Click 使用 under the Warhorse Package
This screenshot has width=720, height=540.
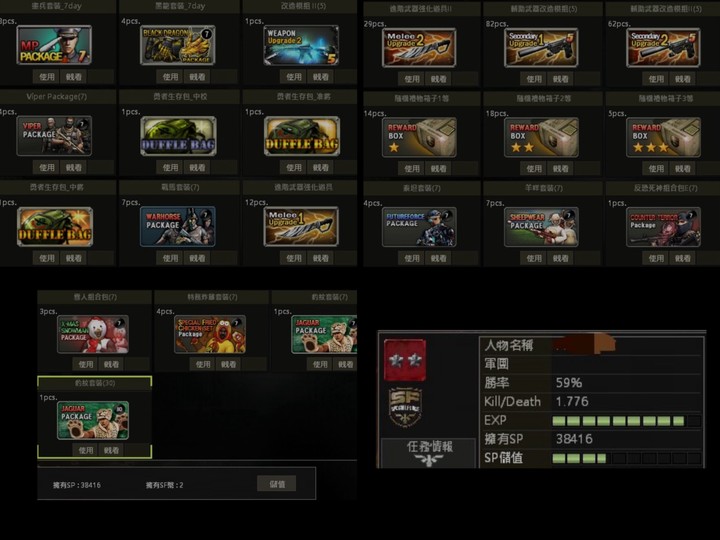tap(170, 258)
